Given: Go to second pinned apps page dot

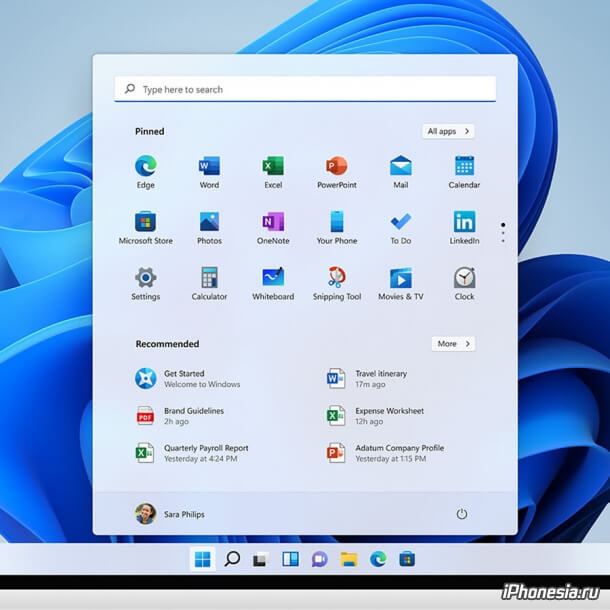Looking at the screenshot, I should coord(503,233).
